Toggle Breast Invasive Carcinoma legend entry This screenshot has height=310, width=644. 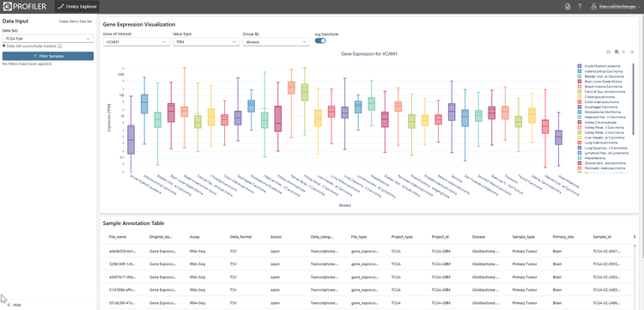(x=601, y=87)
